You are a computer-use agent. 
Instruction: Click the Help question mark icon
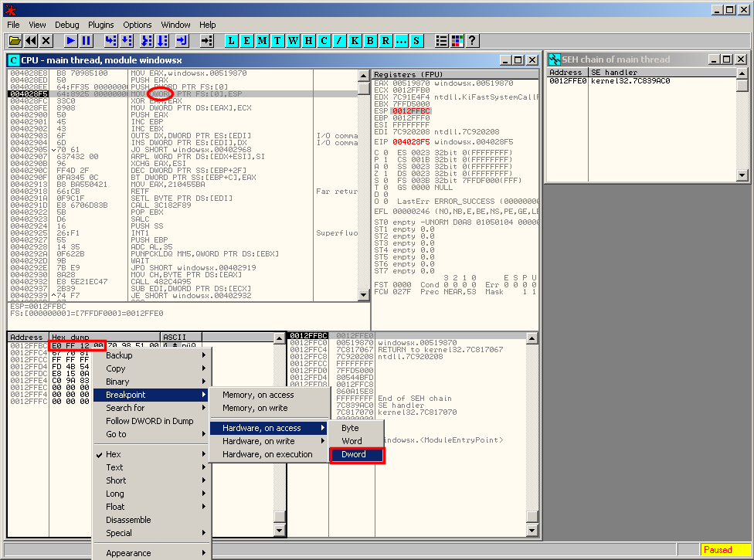(x=473, y=40)
